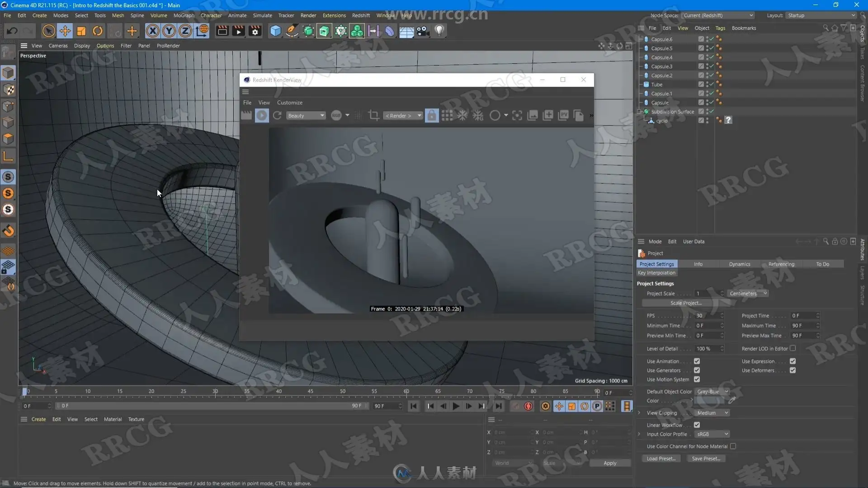Image resolution: width=868 pixels, height=488 pixels.
Task: Click the crop region icon in RenderView
Action: (x=373, y=116)
